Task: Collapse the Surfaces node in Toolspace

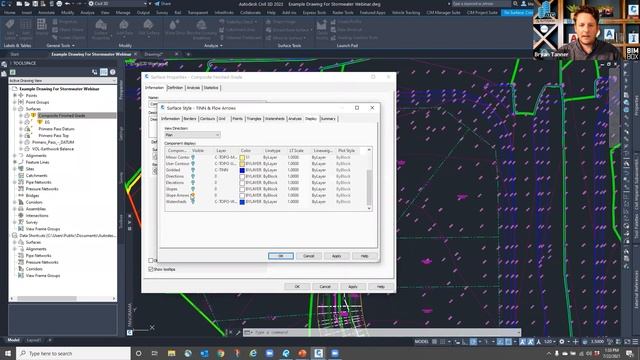Action: point(15,109)
